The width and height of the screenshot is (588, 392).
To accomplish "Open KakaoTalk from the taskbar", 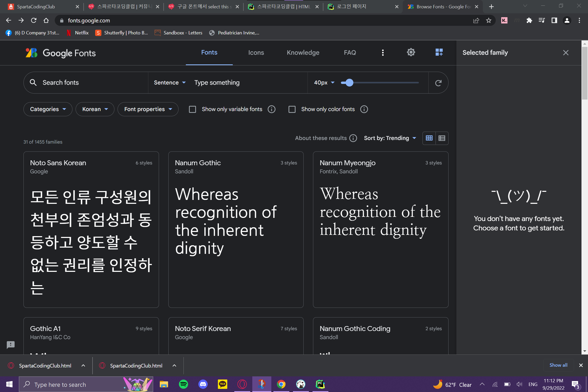I will 223,384.
